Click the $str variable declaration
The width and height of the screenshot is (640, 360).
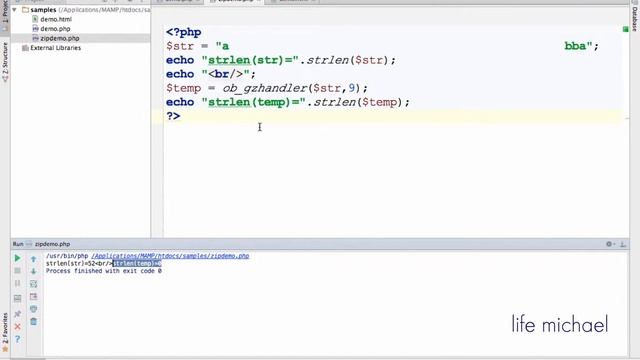pyautogui.click(x=180, y=46)
